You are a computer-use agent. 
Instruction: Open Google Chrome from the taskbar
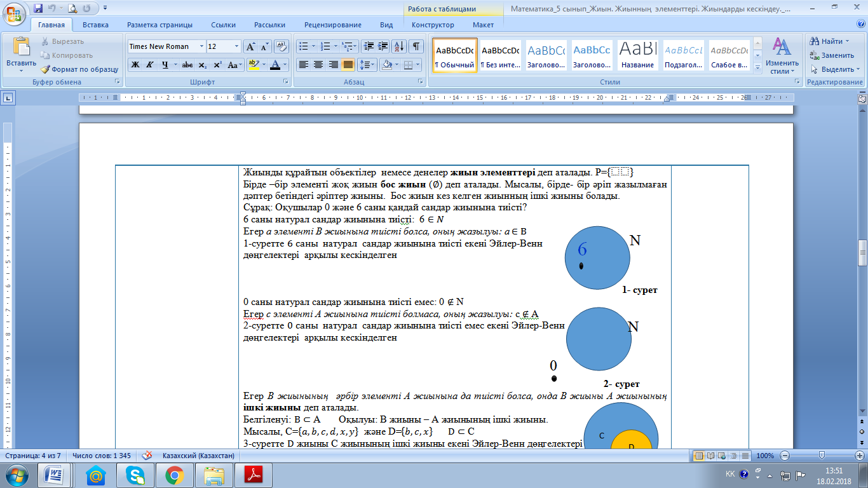[x=174, y=475]
